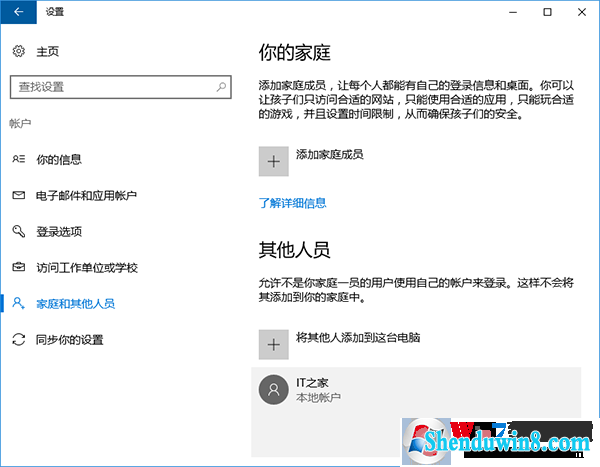Select 家庭和其他人员 in sidebar
This screenshot has height=467, width=600.
click(75, 304)
